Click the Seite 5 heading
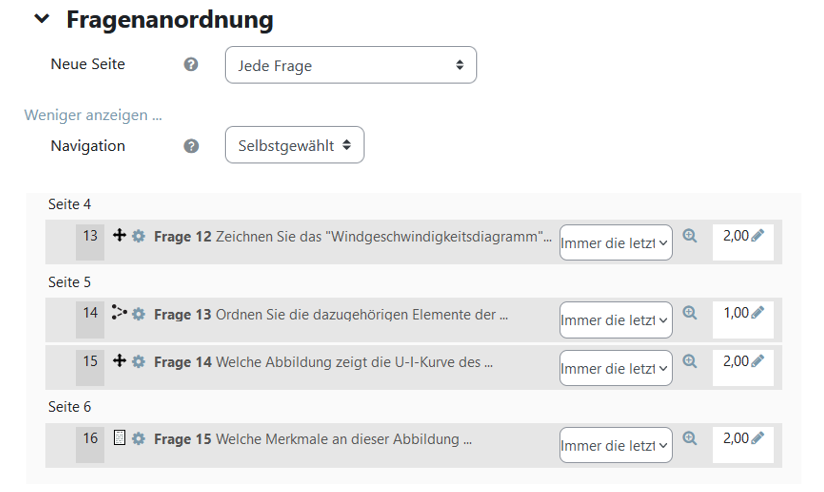This screenshot has width=824, height=492. point(69,282)
